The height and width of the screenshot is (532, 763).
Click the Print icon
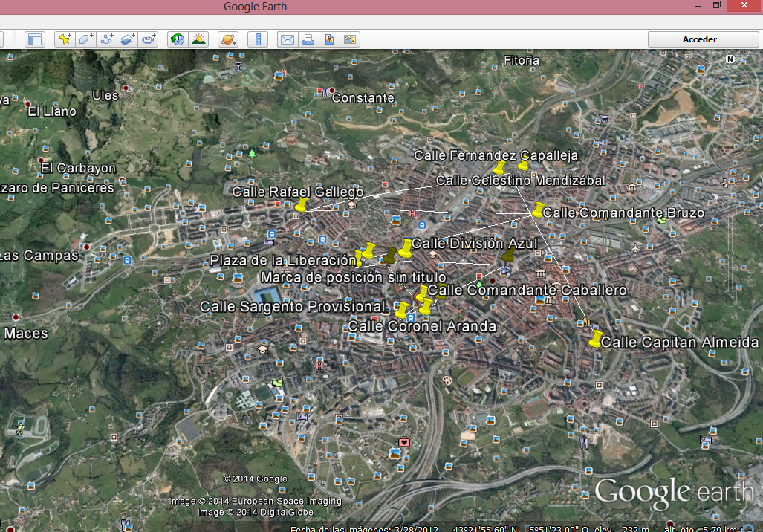coord(308,39)
